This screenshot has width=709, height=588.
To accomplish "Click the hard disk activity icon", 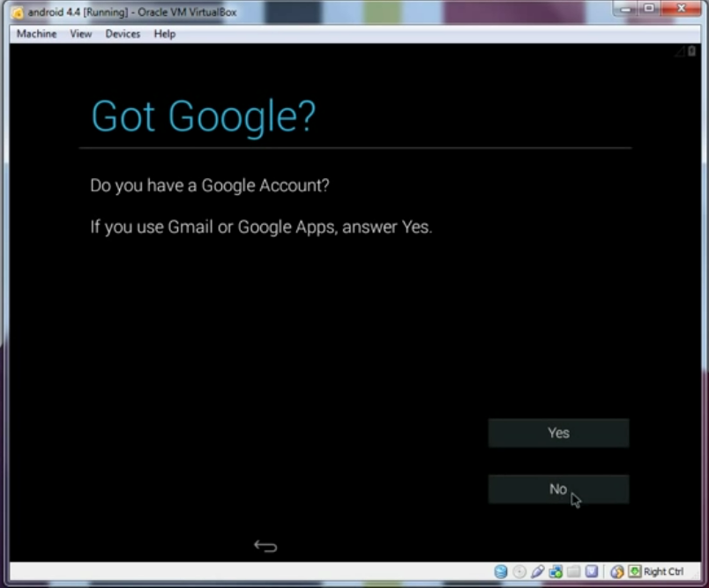I will coord(501,572).
